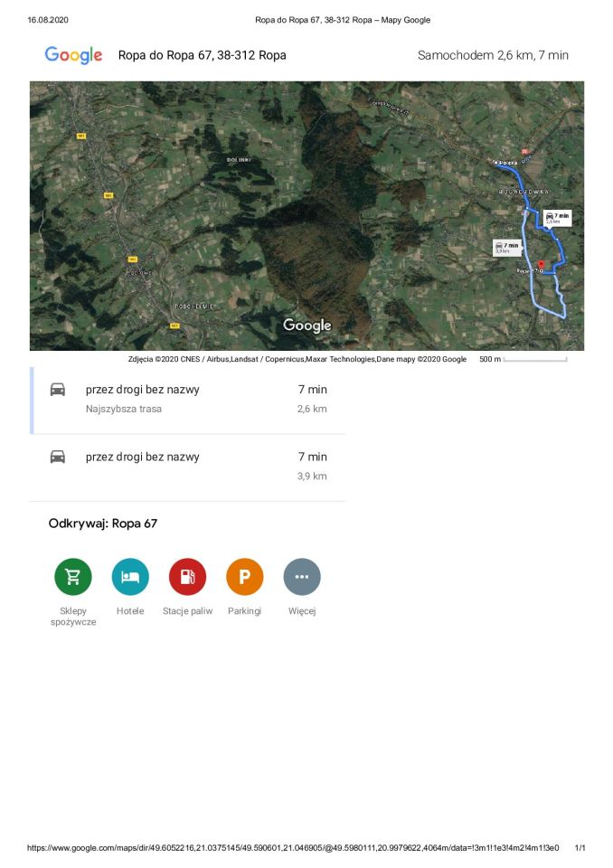Click the Samochodem 2,6 km, 7 min summary
Screen dimensions: 613x868
click(493, 55)
